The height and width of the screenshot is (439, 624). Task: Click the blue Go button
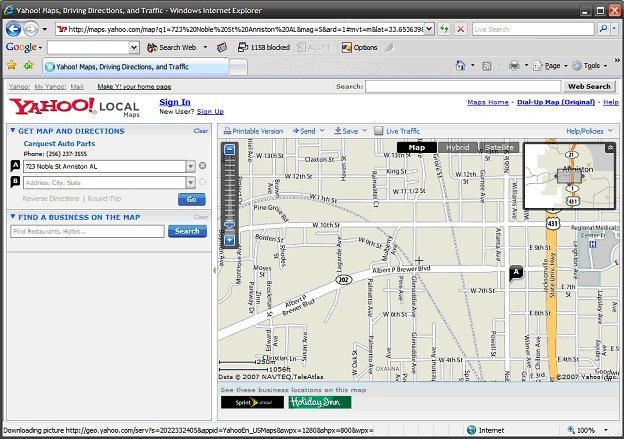[x=191, y=199]
